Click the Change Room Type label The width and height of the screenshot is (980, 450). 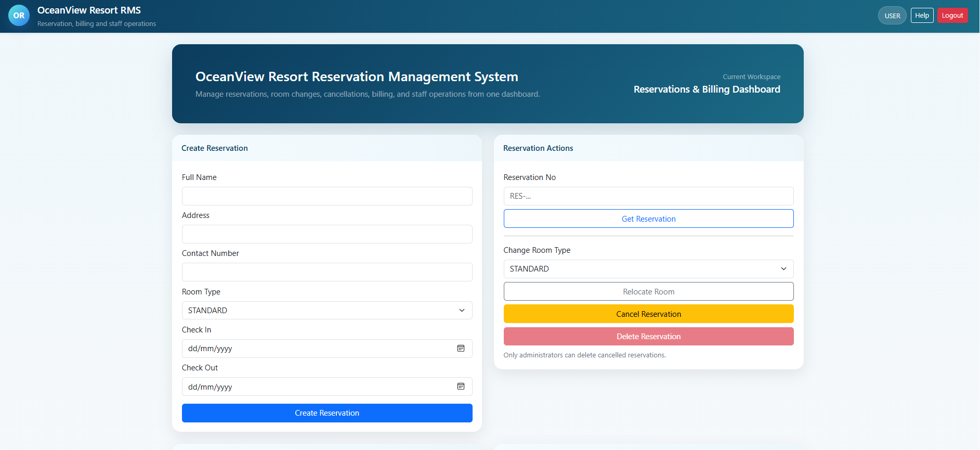(x=537, y=250)
